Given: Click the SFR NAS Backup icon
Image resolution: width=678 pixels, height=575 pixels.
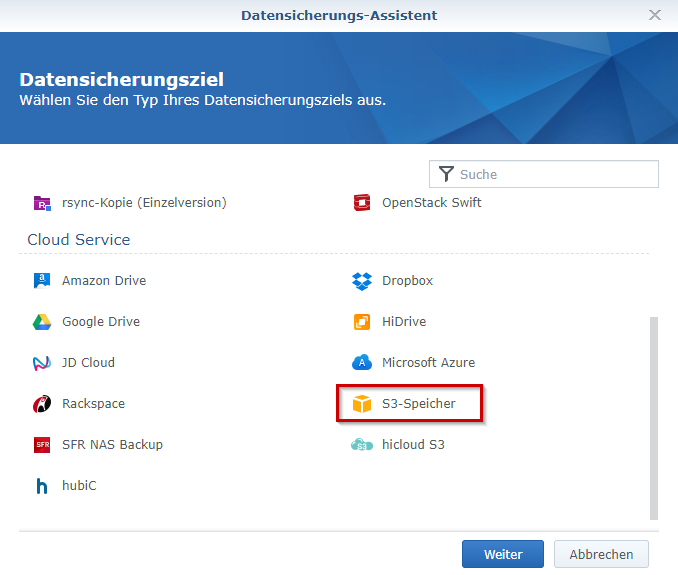Looking at the screenshot, I should point(42,445).
